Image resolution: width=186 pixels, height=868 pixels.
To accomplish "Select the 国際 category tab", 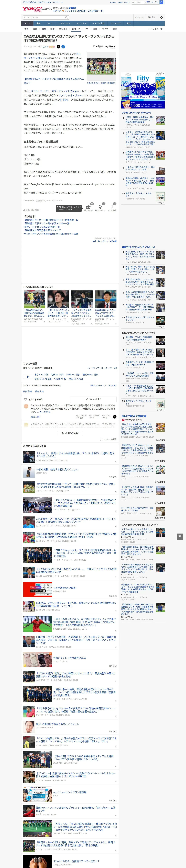I will [x=44, y=29].
